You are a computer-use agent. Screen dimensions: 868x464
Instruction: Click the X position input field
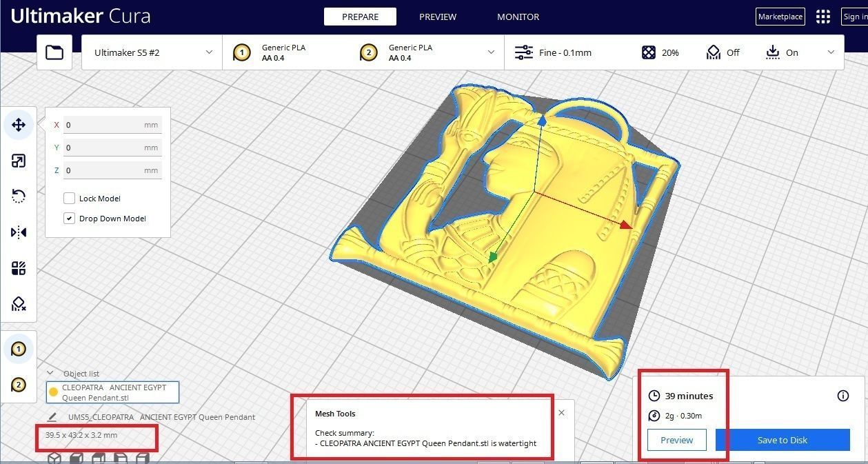coord(112,125)
